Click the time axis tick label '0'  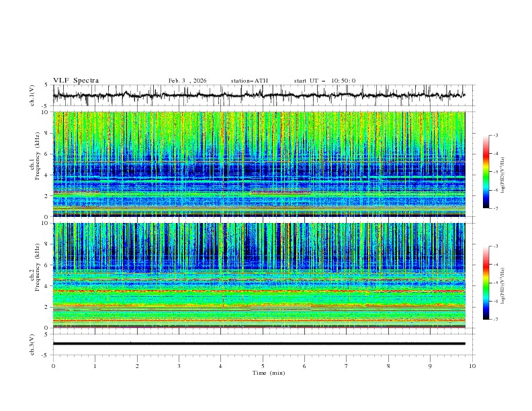(53, 366)
